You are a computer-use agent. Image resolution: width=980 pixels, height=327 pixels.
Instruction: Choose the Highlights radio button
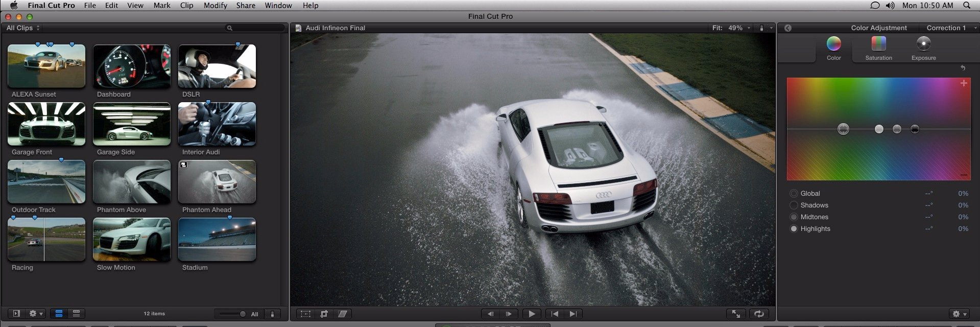tap(794, 229)
